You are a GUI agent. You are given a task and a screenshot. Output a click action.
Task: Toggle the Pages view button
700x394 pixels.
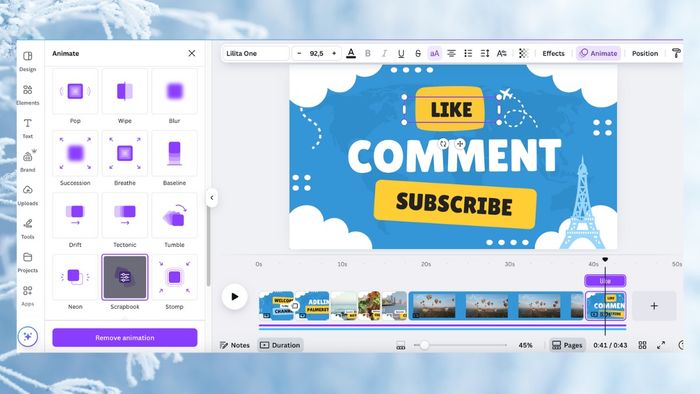pos(567,345)
